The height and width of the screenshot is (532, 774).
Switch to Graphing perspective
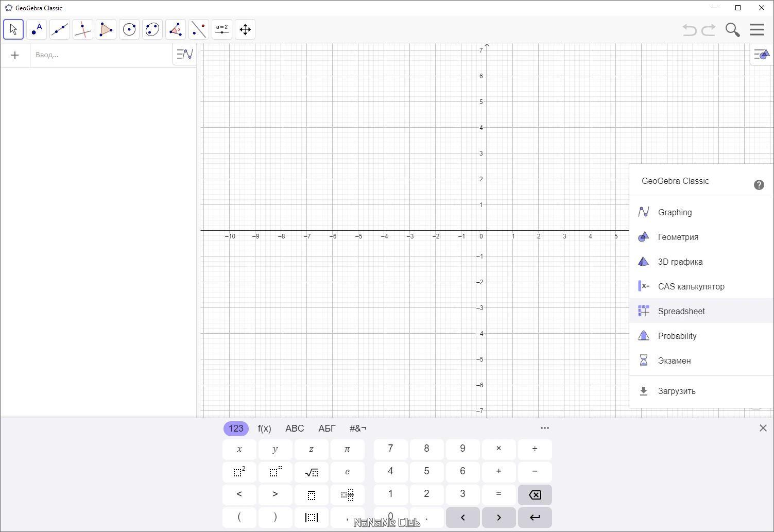[701, 212]
